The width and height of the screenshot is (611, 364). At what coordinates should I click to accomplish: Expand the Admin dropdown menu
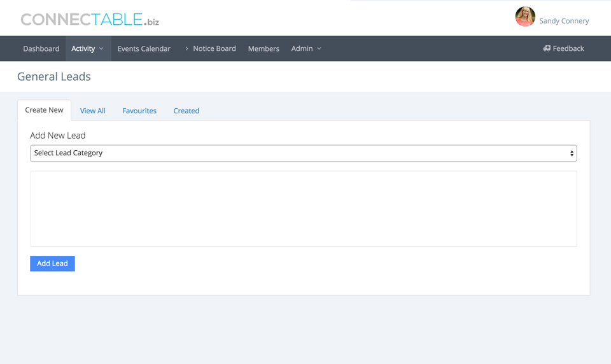coord(306,48)
